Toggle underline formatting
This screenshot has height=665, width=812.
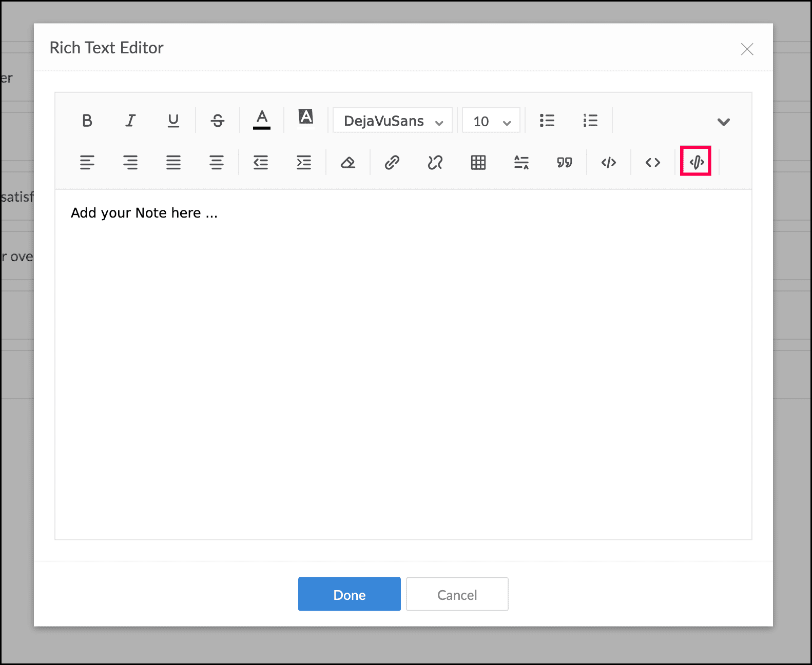point(173,121)
